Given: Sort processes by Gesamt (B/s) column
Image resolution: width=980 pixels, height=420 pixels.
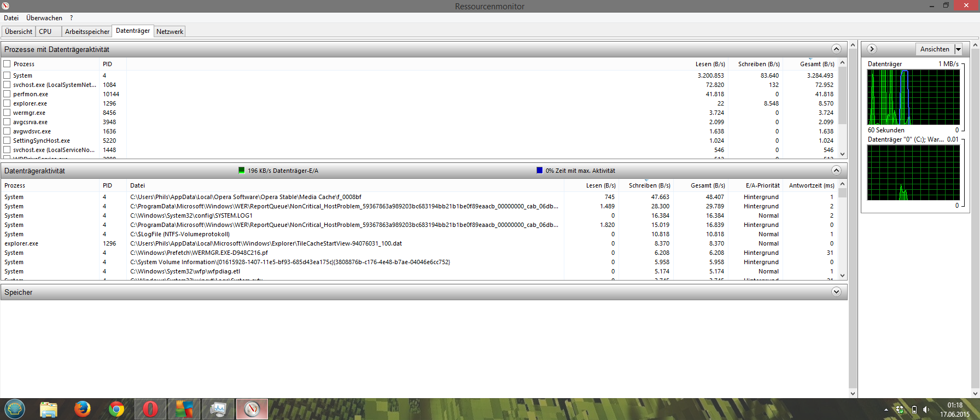Looking at the screenshot, I should pos(810,64).
